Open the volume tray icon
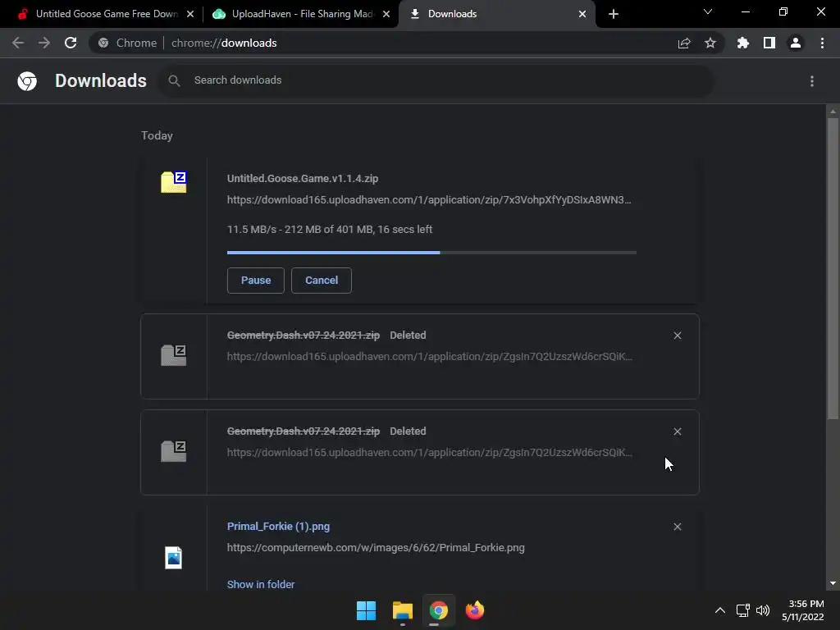840x630 pixels. click(x=763, y=610)
